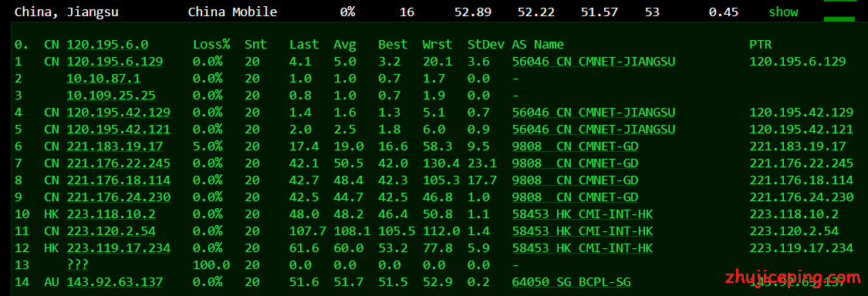Open underlined IP link 120.195.6.0 at hop 0
This screenshot has height=296, width=868.
107,45
